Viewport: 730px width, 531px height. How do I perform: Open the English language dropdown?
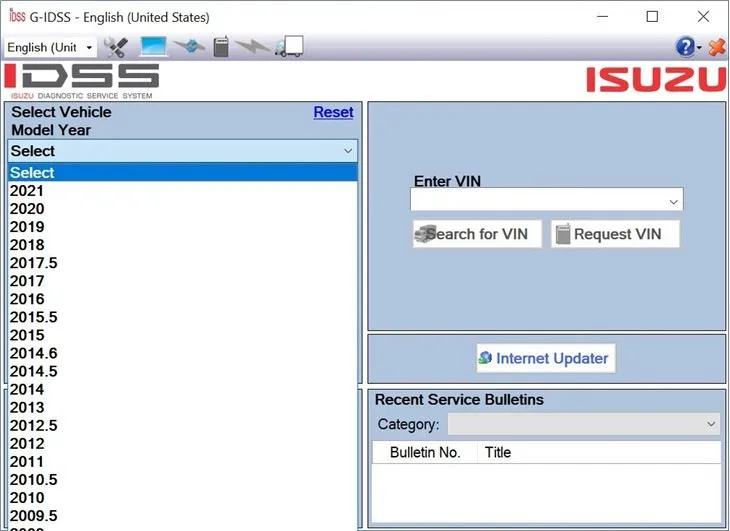[x=50, y=47]
